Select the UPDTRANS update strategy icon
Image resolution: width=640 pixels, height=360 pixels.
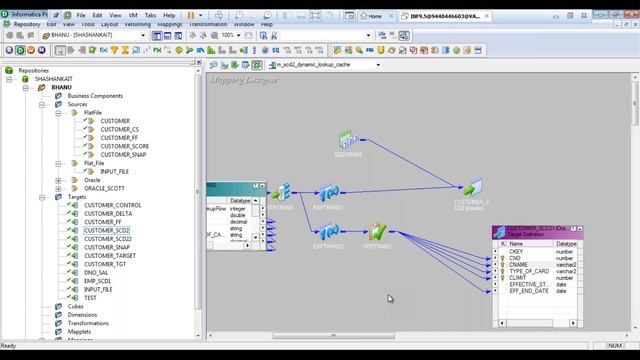(x=377, y=231)
